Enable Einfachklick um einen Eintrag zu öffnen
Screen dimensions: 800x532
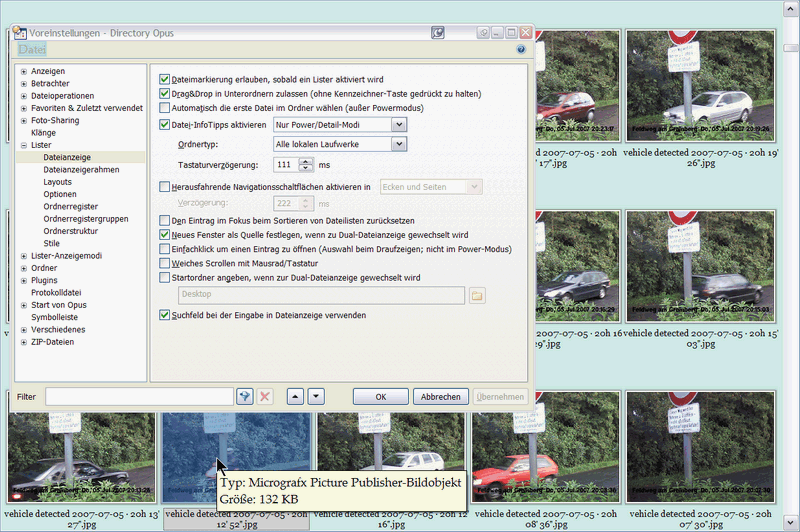(164, 249)
